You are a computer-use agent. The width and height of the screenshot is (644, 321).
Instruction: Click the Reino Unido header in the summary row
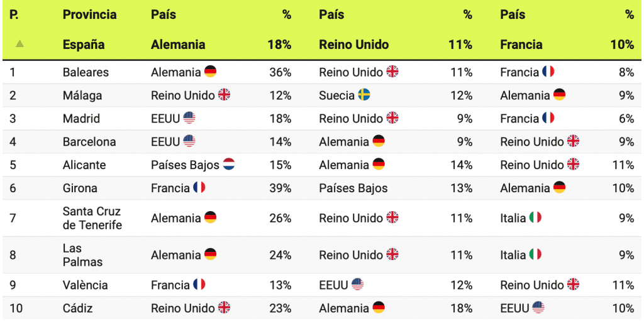(x=354, y=45)
